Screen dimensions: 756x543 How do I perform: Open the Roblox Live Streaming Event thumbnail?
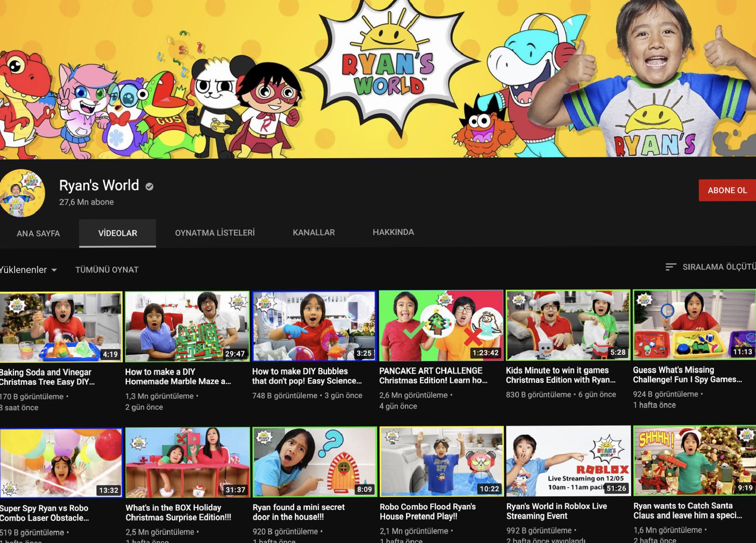(569, 461)
